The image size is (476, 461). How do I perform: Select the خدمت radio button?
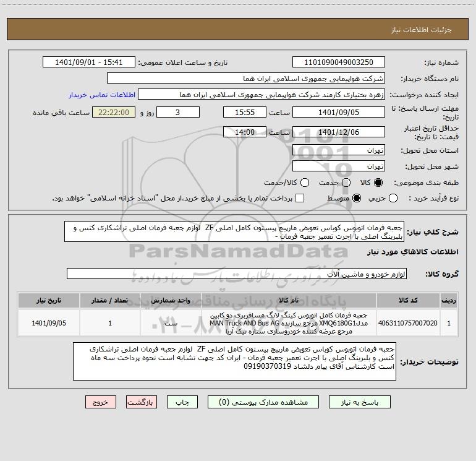click(346, 183)
